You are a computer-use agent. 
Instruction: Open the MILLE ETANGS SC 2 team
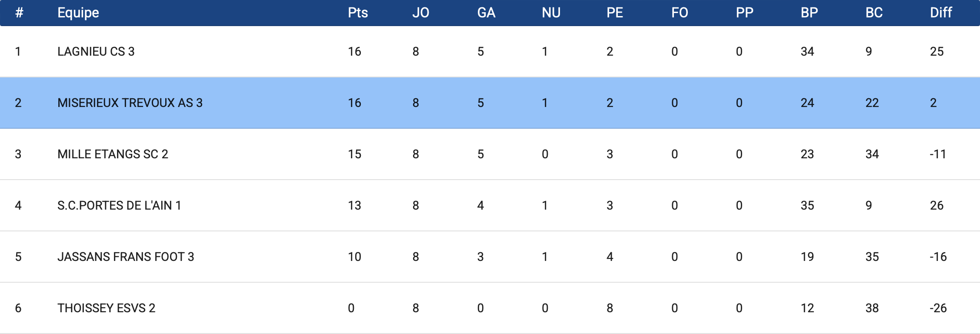pos(113,154)
